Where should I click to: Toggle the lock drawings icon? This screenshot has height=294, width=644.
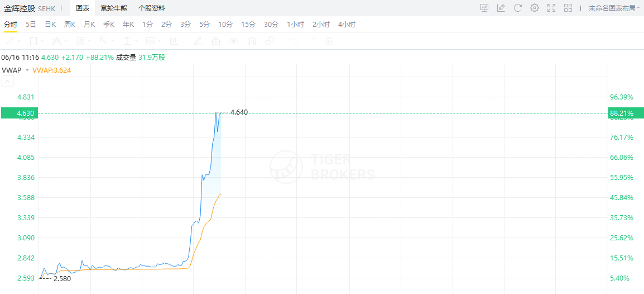[215, 41]
